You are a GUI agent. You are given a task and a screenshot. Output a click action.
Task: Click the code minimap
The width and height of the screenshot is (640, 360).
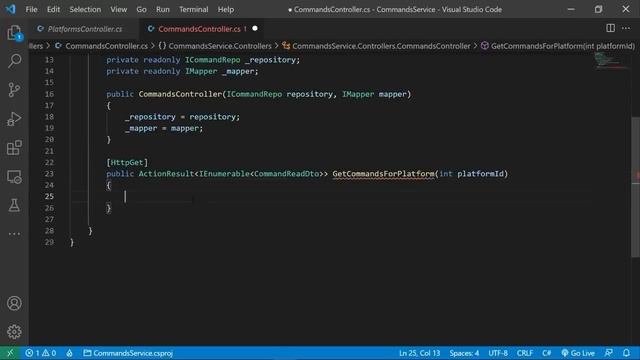611,60
